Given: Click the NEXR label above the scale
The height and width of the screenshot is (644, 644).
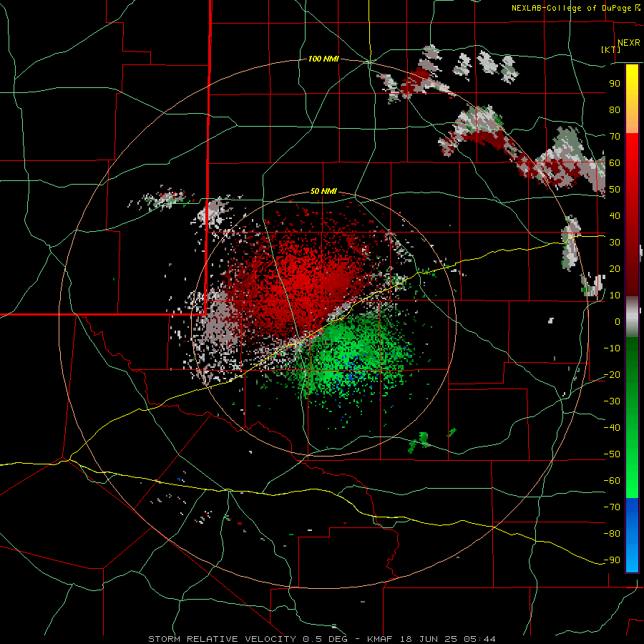Looking at the screenshot, I should coord(629,43).
